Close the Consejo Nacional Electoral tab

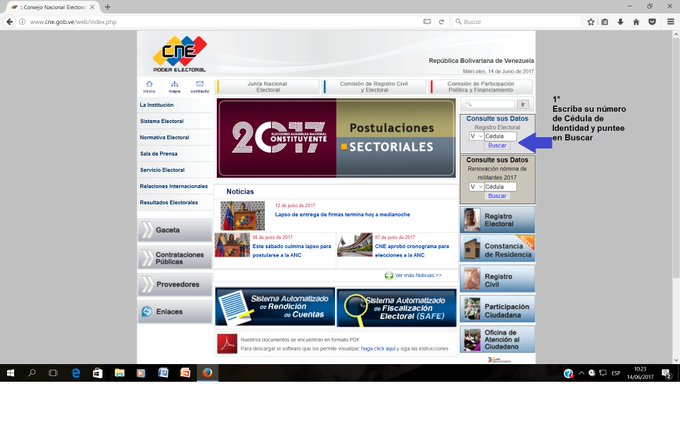tap(92, 7)
